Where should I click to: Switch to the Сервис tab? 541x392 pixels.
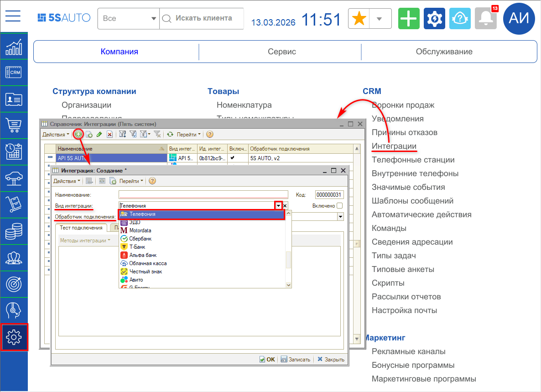[x=281, y=52]
